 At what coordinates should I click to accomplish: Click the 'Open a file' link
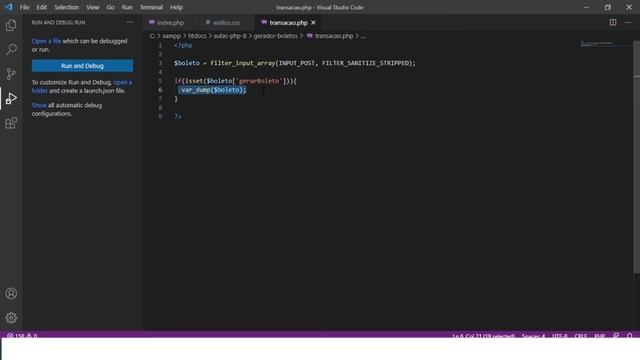(x=46, y=41)
